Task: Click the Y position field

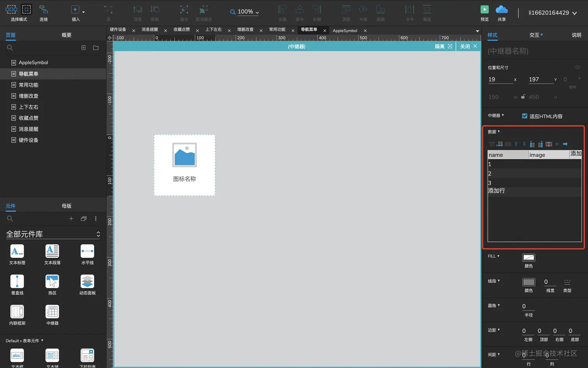Action: coord(541,79)
